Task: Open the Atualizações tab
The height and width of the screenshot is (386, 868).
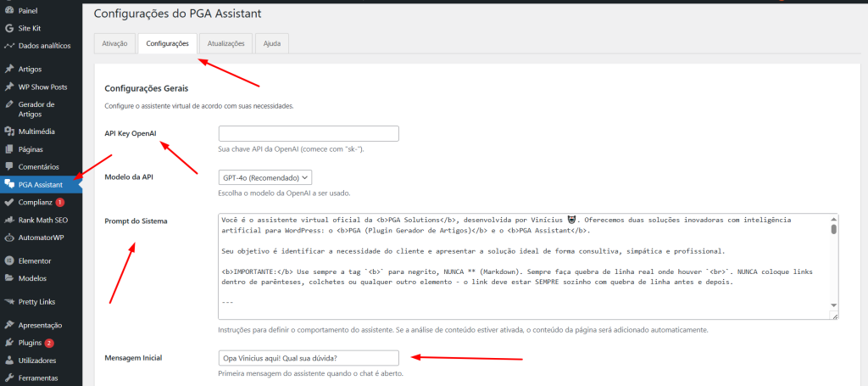Action: (x=226, y=43)
